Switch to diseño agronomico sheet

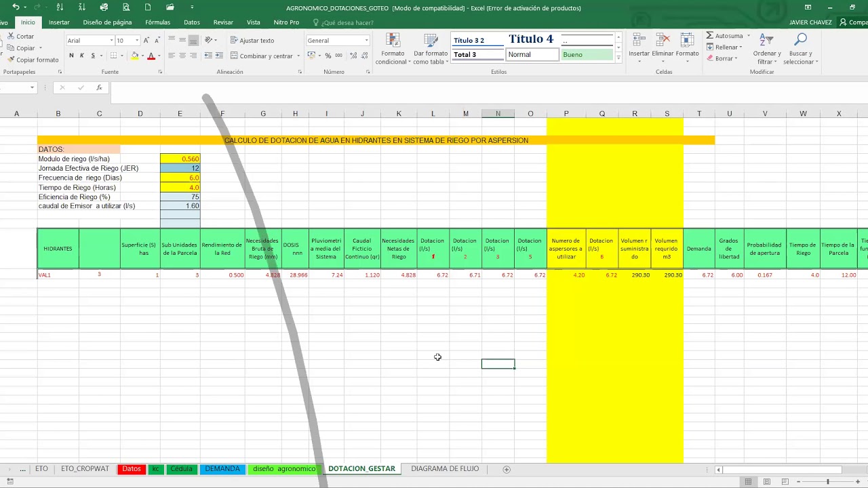[283, 469]
